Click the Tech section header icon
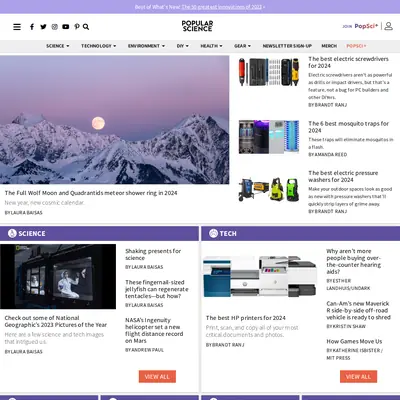Screen dimensions: 400x400 (213, 233)
